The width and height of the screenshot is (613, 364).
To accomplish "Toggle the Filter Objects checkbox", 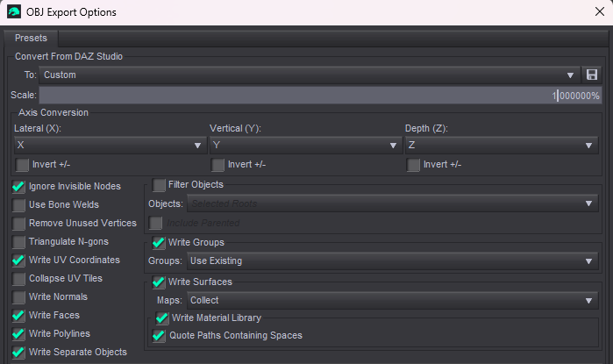I will tap(159, 185).
